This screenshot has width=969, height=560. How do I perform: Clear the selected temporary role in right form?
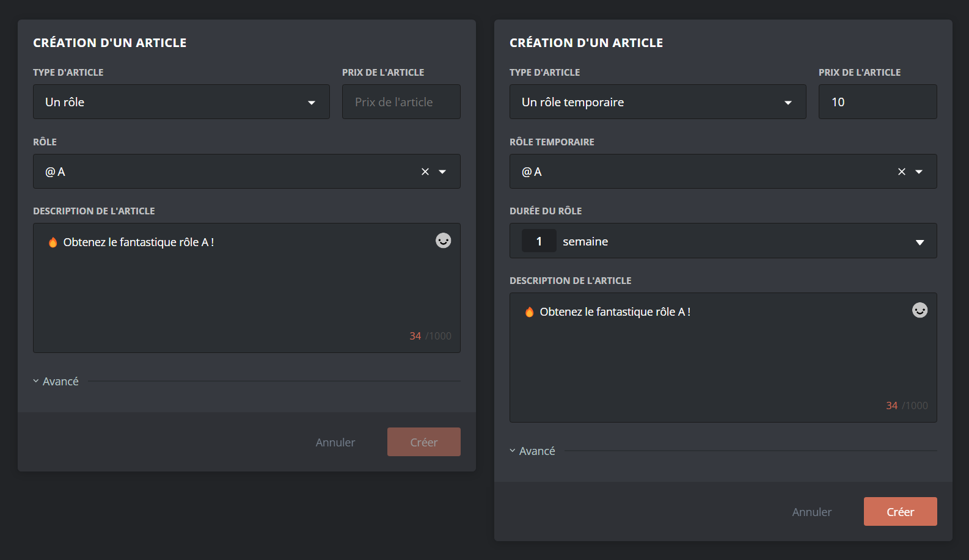[x=902, y=172]
